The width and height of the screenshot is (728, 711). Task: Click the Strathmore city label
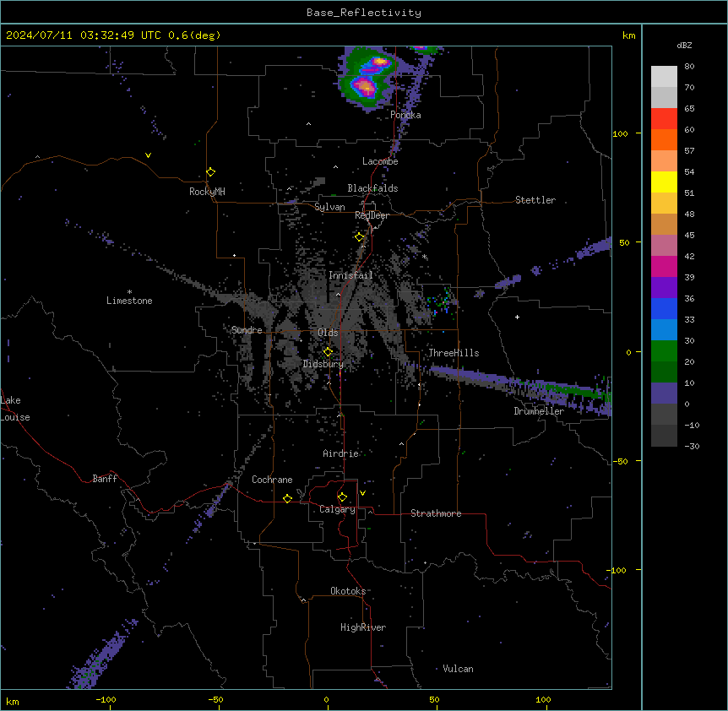(436, 513)
